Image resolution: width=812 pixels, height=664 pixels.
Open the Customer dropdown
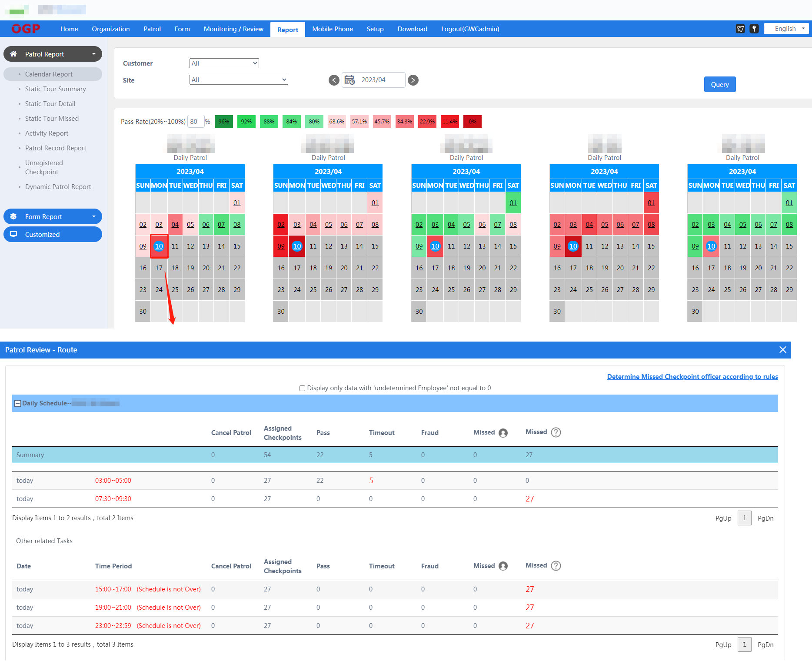(x=224, y=63)
